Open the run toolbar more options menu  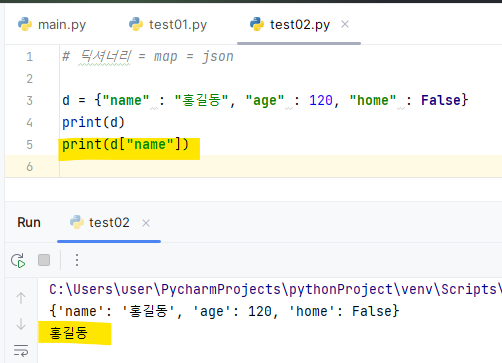pyautogui.click(x=77, y=260)
